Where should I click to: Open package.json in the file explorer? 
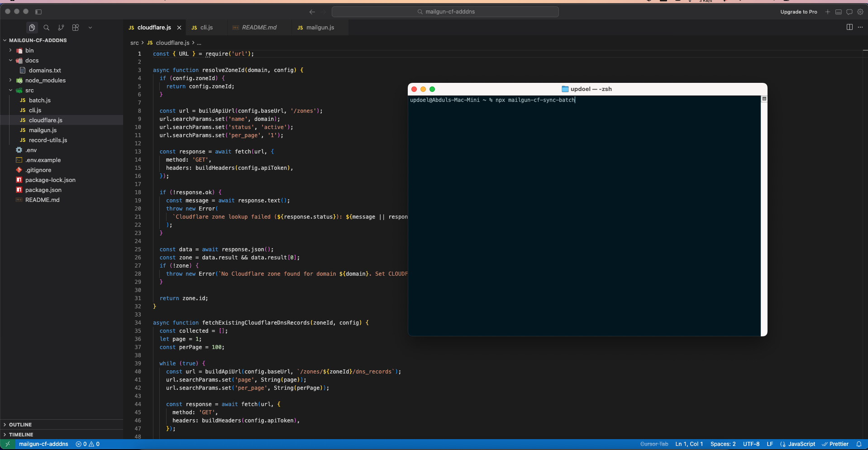tap(43, 190)
